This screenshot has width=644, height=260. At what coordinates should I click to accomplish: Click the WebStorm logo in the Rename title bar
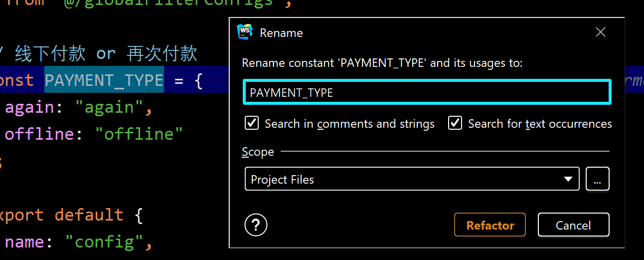245,32
